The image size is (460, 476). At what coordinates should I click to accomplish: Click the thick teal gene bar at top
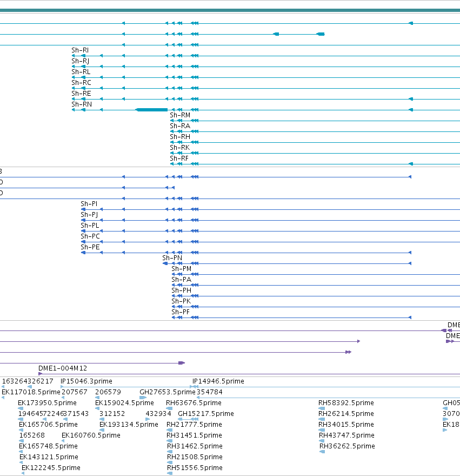[230, 10]
